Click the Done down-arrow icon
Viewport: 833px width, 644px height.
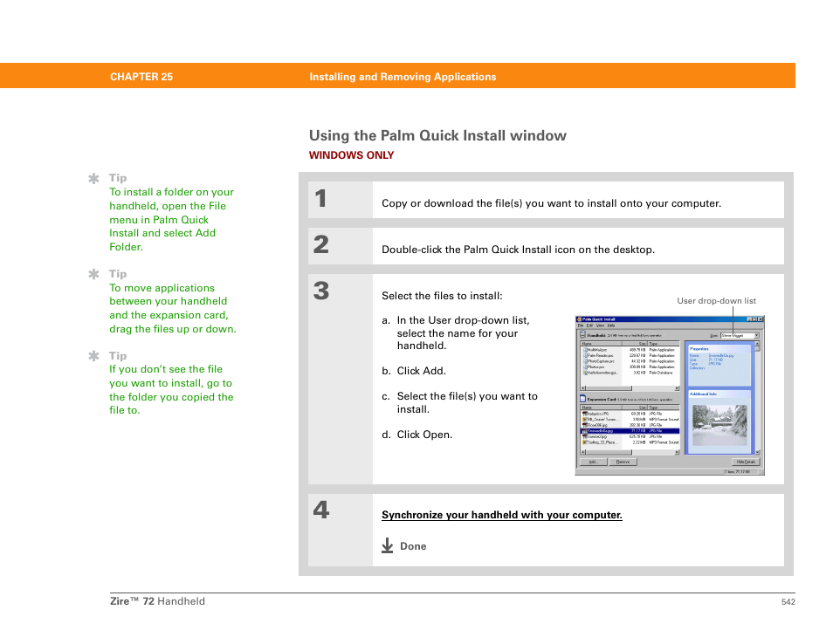[388, 545]
